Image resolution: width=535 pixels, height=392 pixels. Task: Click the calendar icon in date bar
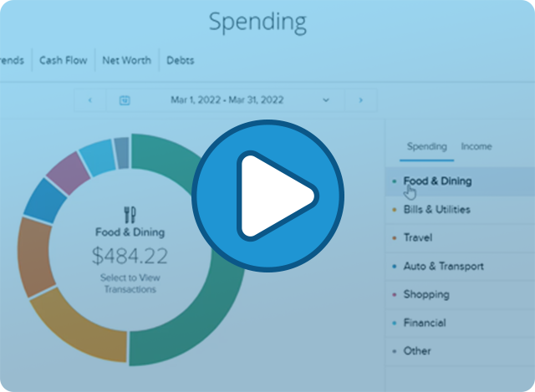pyautogui.click(x=125, y=100)
